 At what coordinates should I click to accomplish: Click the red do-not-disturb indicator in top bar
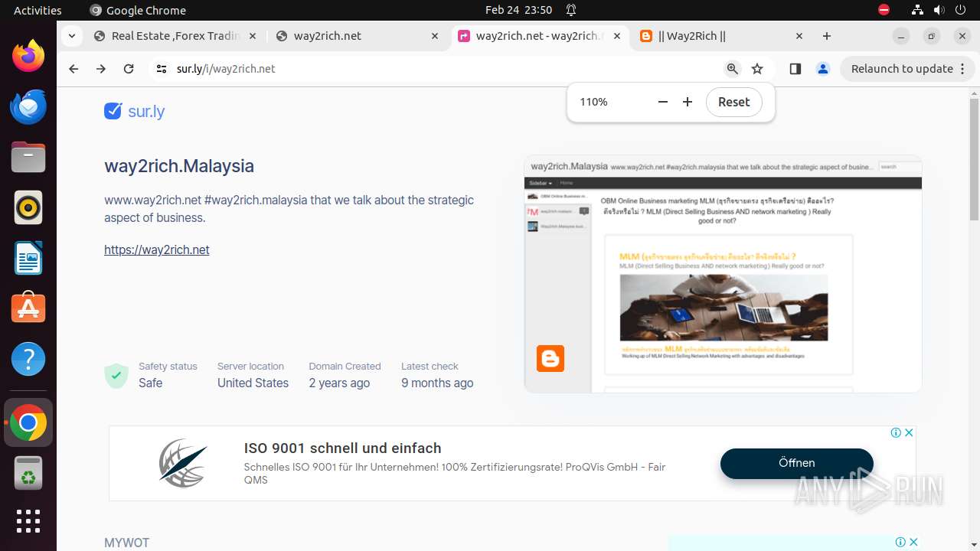(x=884, y=10)
